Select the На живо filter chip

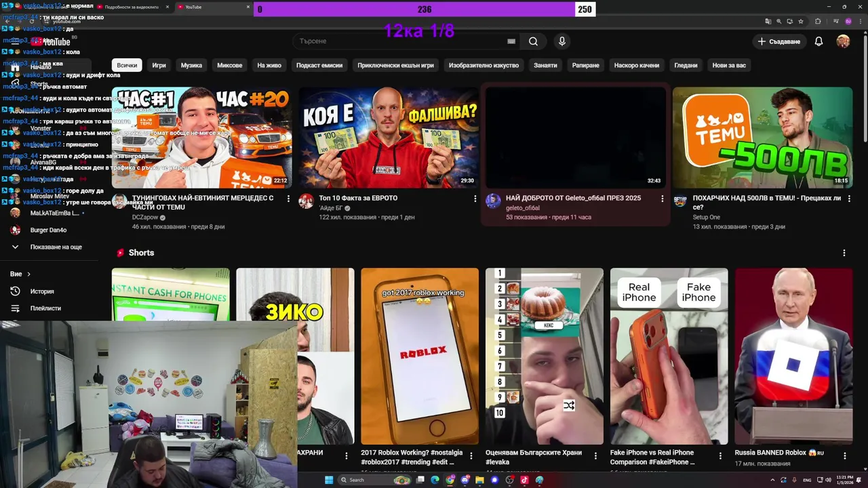point(269,65)
